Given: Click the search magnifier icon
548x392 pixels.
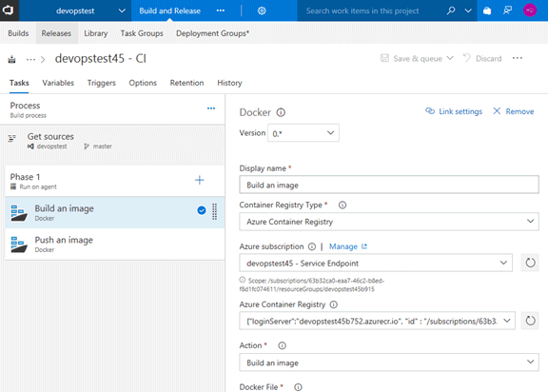Looking at the screenshot, I should point(451,10).
